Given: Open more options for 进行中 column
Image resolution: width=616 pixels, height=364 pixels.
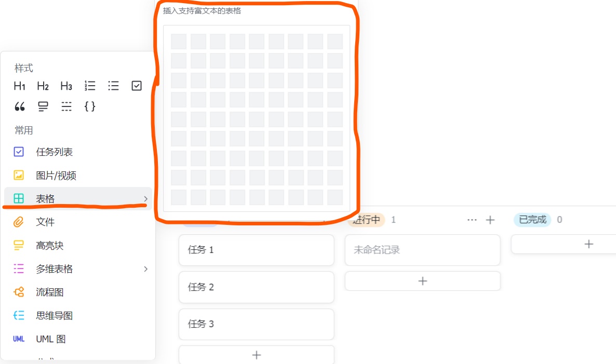Looking at the screenshot, I should click(472, 220).
